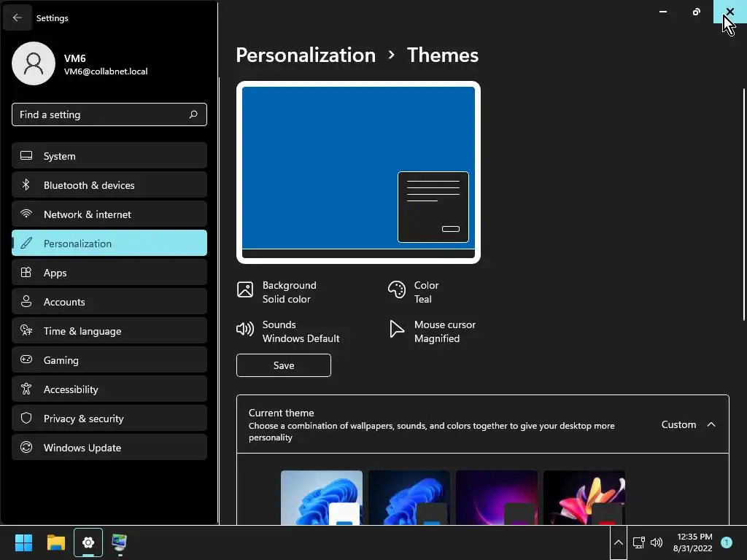
Task: Click the Sounds speaker icon
Action: click(x=245, y=329)
